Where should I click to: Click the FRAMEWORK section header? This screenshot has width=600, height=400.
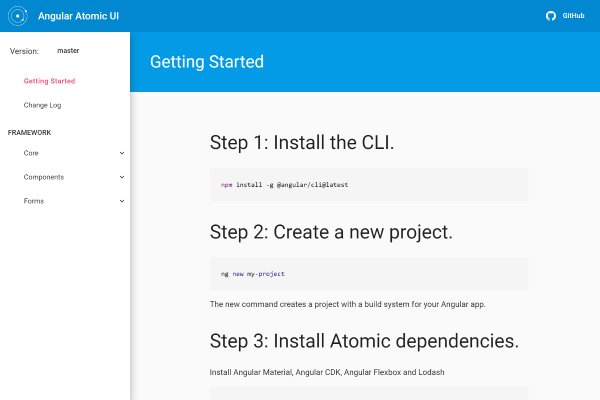pyautogui.click(x=29, y=132)
